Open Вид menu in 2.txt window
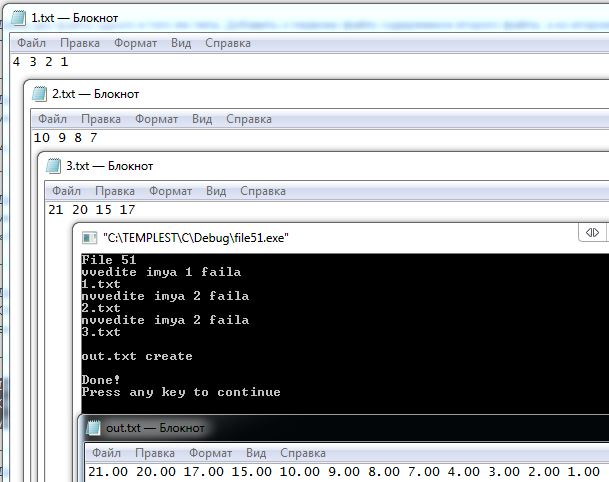 tap(202, 119)
